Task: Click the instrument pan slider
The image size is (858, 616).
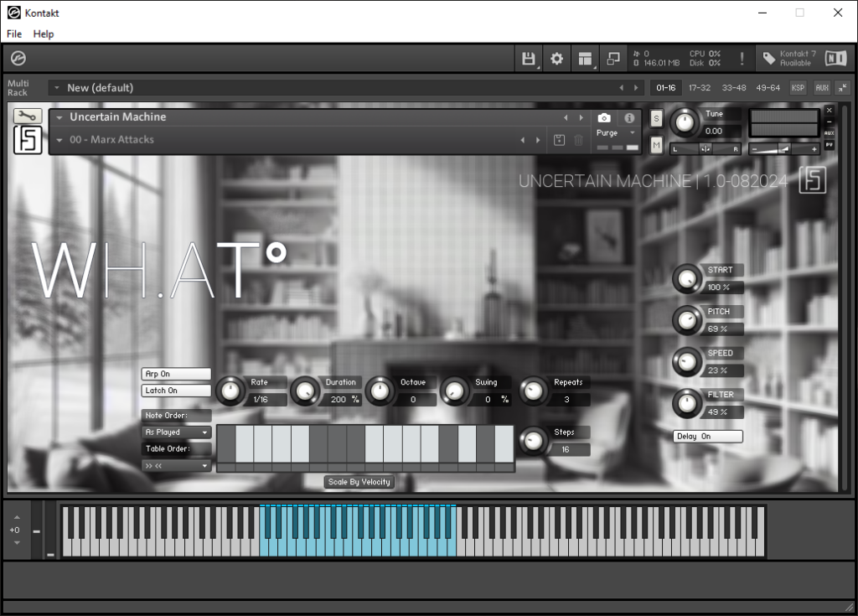Action: pyautogui.click(x=706, y=149)
